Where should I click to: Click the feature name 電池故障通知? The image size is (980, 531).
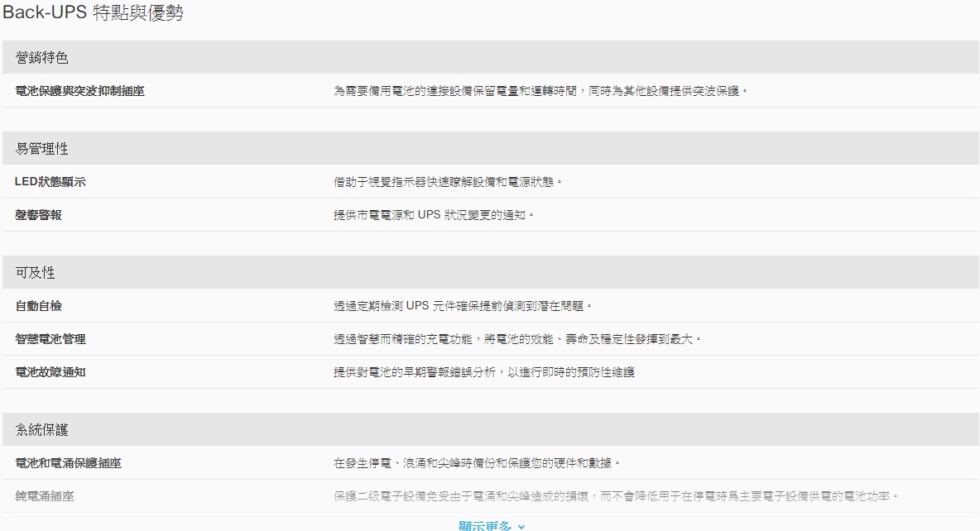click(50, 372)
